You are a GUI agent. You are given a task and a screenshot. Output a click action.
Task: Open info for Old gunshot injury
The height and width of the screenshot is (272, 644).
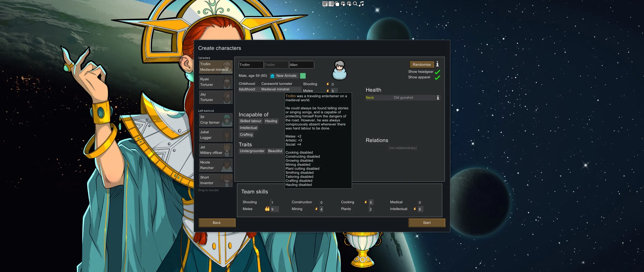[438, 97]
